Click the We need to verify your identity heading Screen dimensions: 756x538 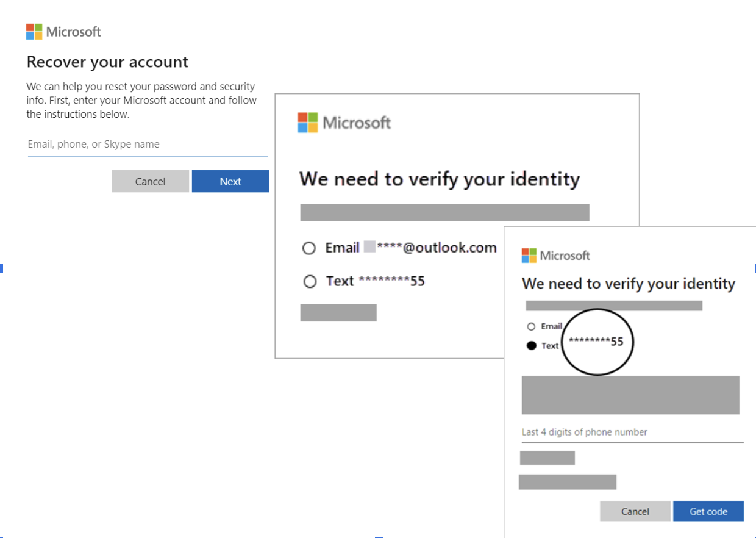click(x=439, y=179)
